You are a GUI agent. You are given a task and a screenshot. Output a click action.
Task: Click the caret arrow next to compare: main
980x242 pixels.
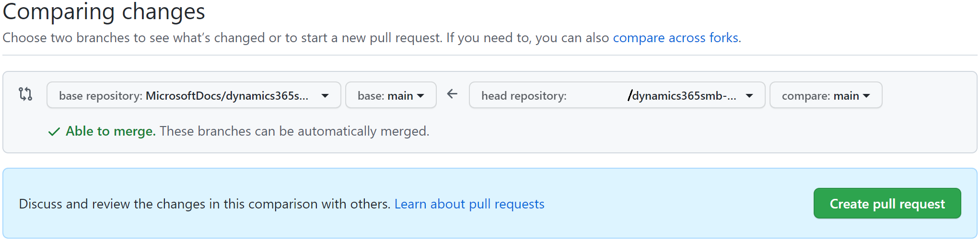[x=866, y=96]
